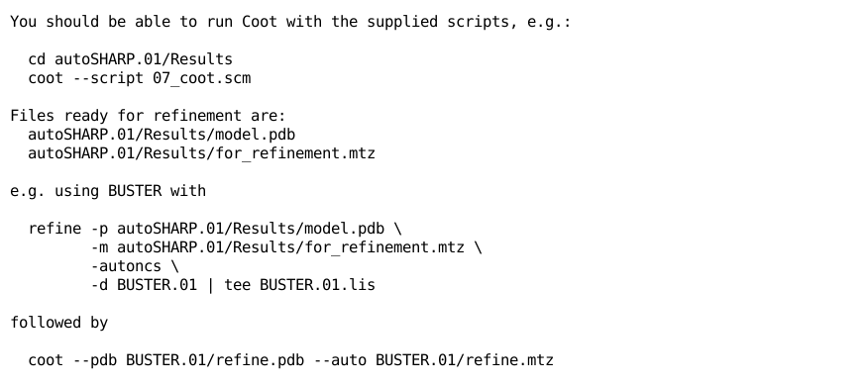Click the word 'Coot' in first sentence
This screenshot has height=386, width=868.
coord(260,22)
